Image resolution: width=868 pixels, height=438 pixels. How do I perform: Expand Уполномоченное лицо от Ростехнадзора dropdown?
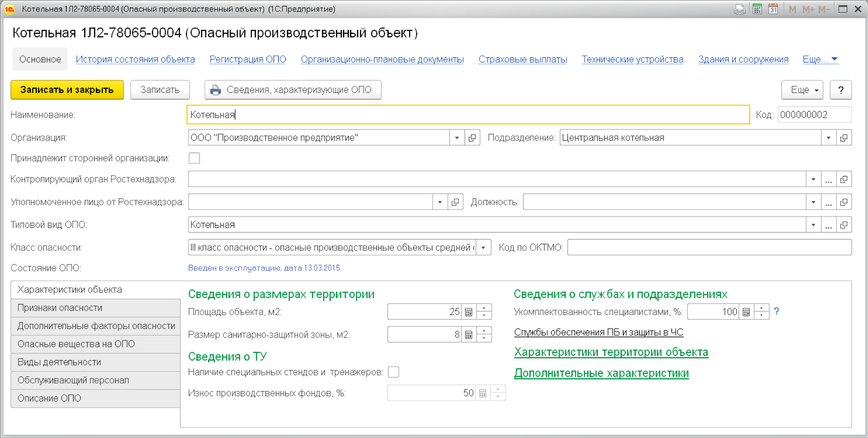click(x=440, y=202)
